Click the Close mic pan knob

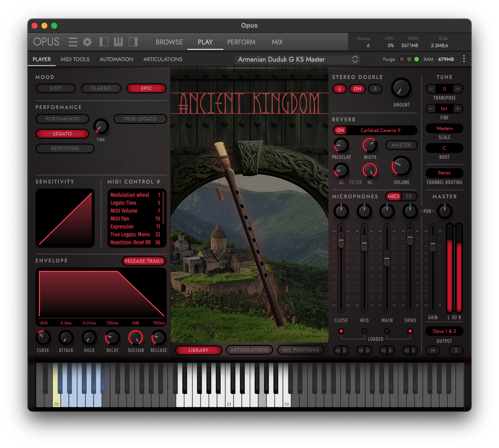click(341, 211)
